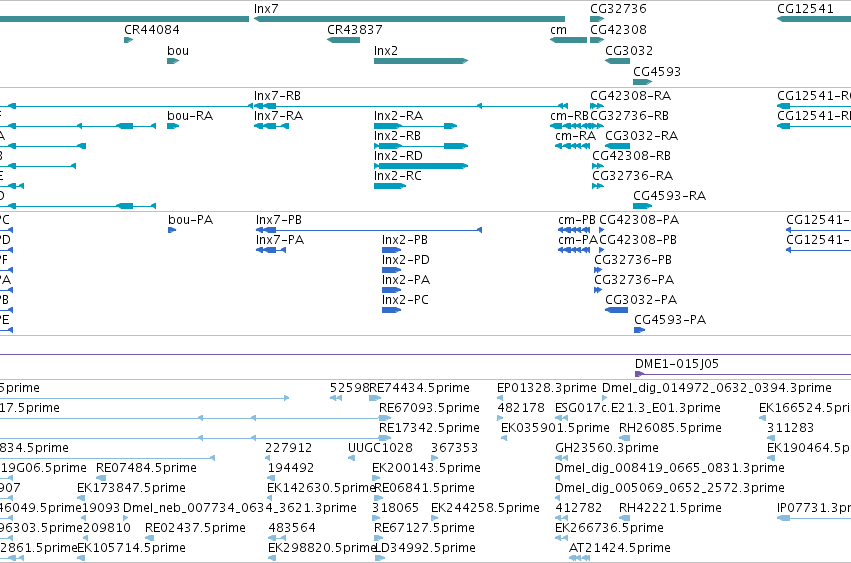Click the RE07484.5prime EST label
The width and height of the screenshot is (851, 563).
[146, 468]
